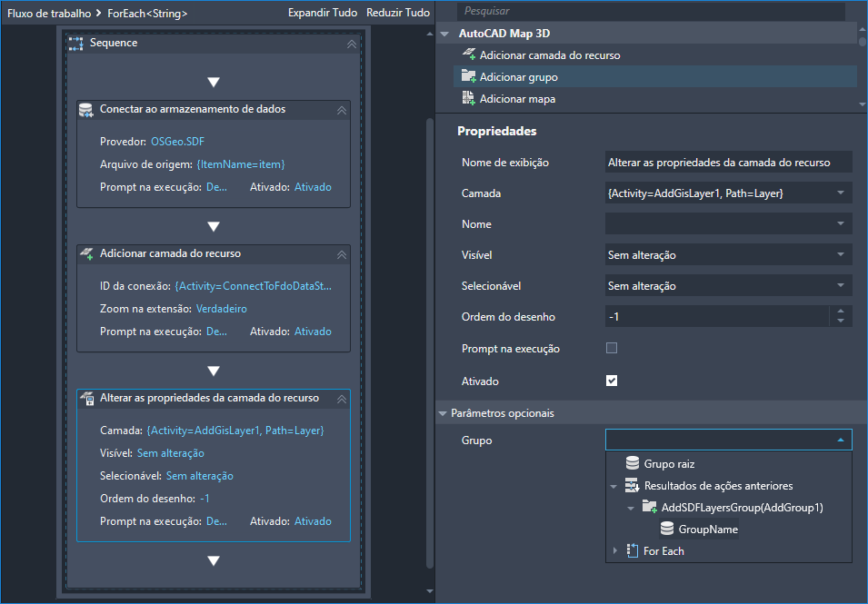Edit the Nome de exibição field
This screenshot has width=868, height=604.
coord(728,162)
